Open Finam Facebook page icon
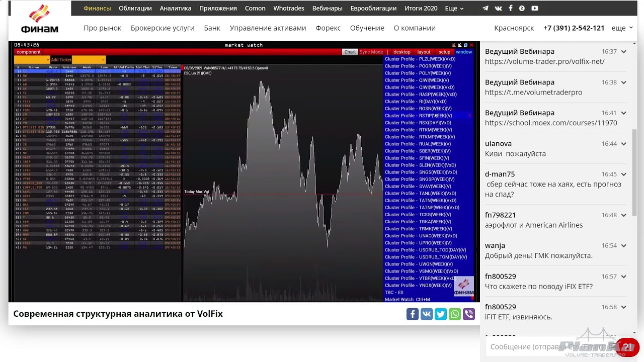Viewport: 644px width, 362px height. tap(511, 8)
